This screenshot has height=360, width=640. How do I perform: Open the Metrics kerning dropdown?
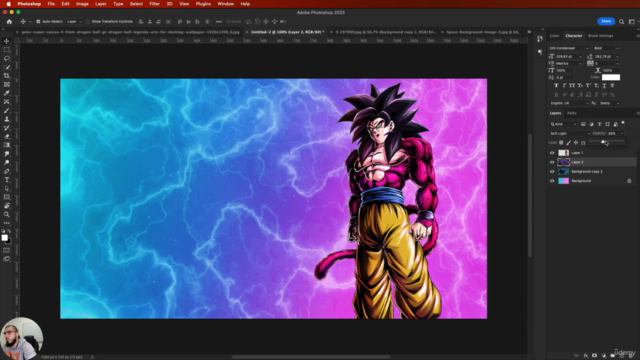[x=569, y=64]
